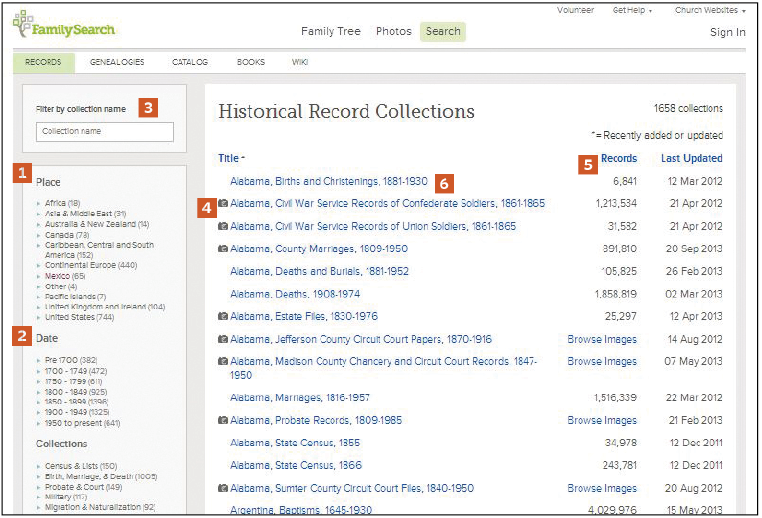
Task: Expand the United States (744) filter
Action: click(38, 317)
